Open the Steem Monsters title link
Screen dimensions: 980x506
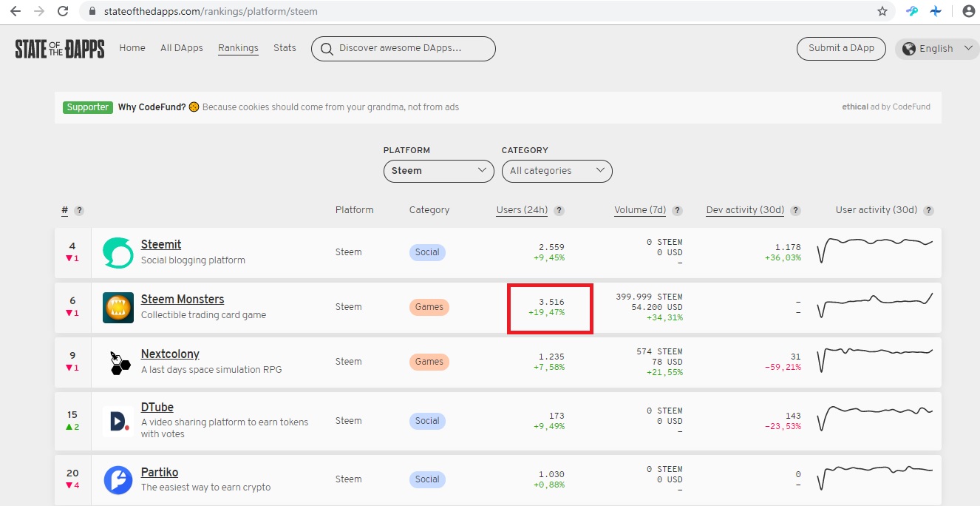click(x=183, y=300)
